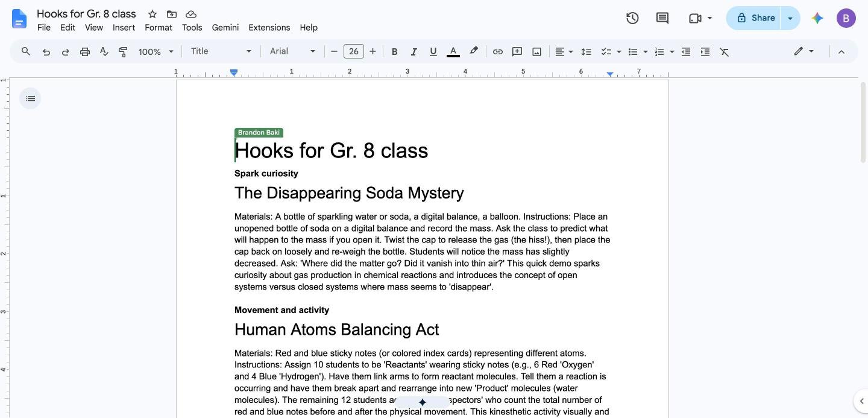Run spelling and grammar check
Viewport: 868px width, 418px height.
(104, 52)
